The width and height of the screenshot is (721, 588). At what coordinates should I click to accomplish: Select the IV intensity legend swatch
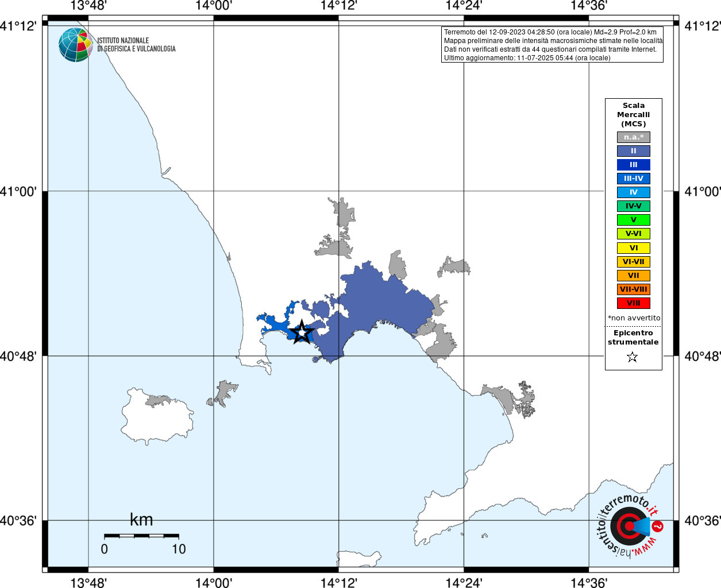point(634,192)
